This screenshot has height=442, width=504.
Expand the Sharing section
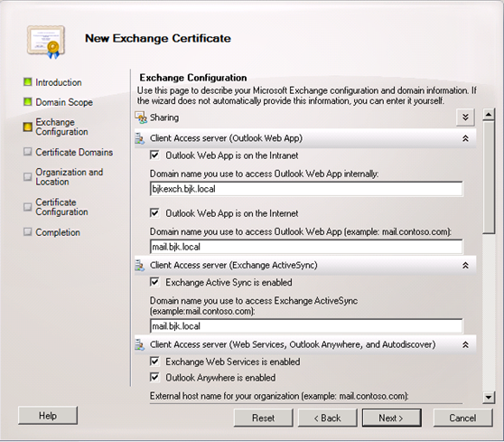pyautogui.click(x=465, y=118)
